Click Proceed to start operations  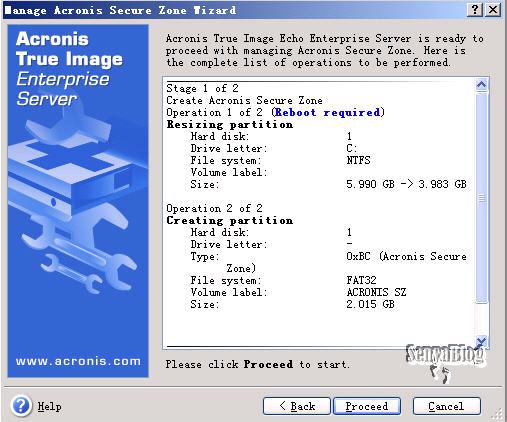tap(367, 406)
